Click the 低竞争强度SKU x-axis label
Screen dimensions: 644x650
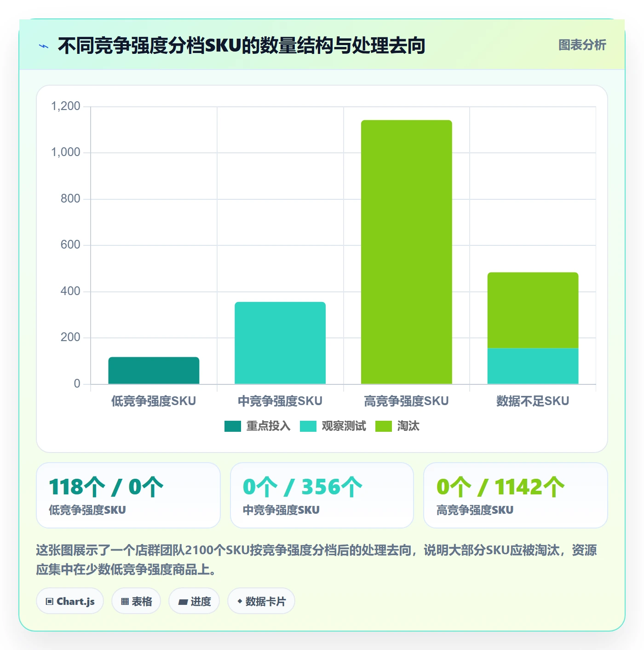154,401
